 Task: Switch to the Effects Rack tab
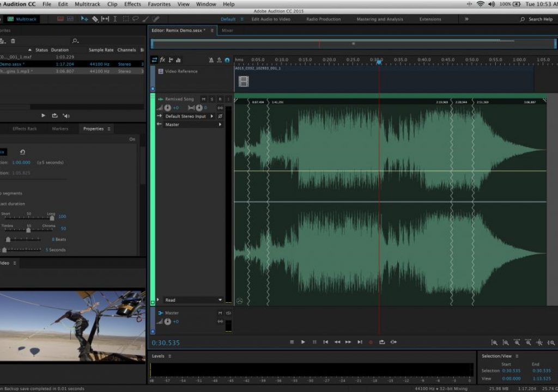(25, 129)
